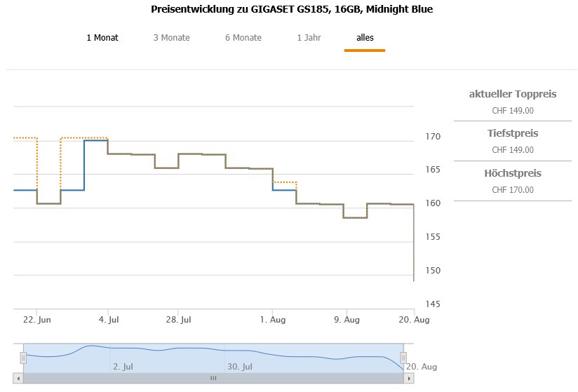Select the 1 Monat time range
The image size is (578, 392).
coord(102,38)
